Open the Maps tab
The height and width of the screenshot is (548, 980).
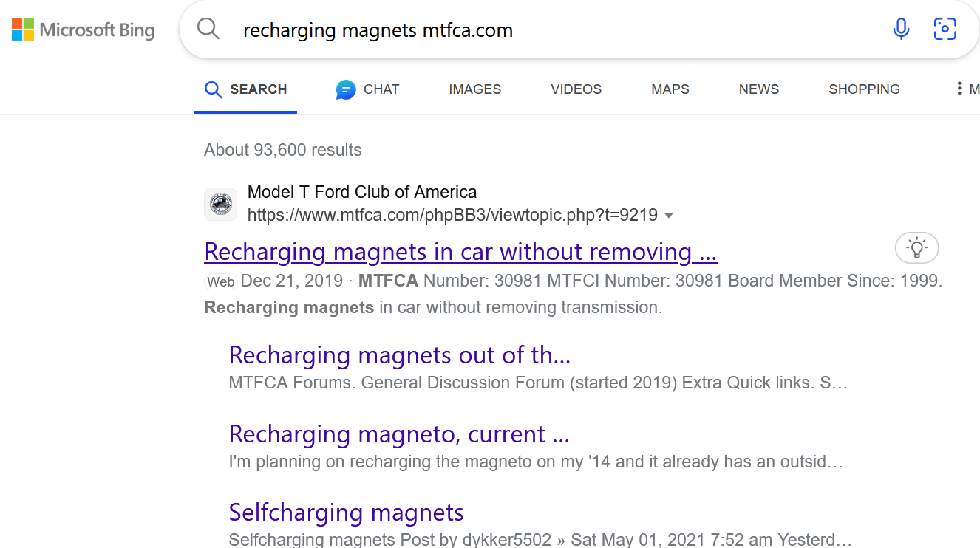[x=670, y=89]
